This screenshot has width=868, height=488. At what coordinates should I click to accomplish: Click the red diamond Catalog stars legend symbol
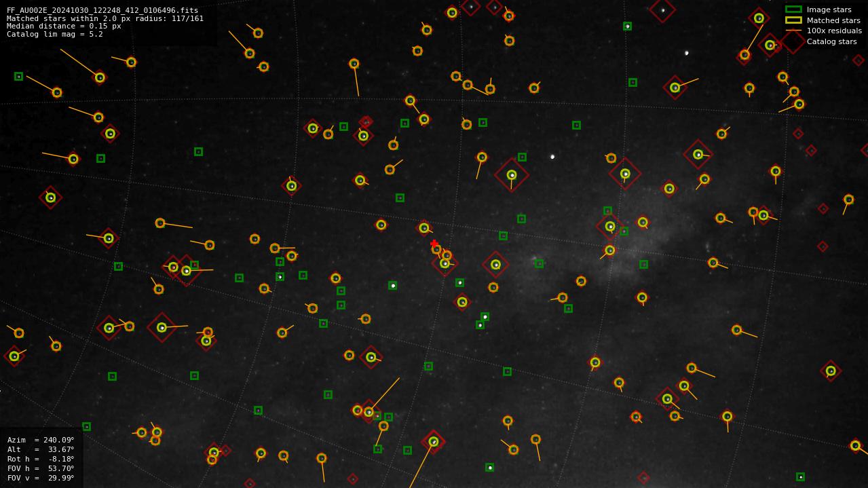(x=792, y=41)
